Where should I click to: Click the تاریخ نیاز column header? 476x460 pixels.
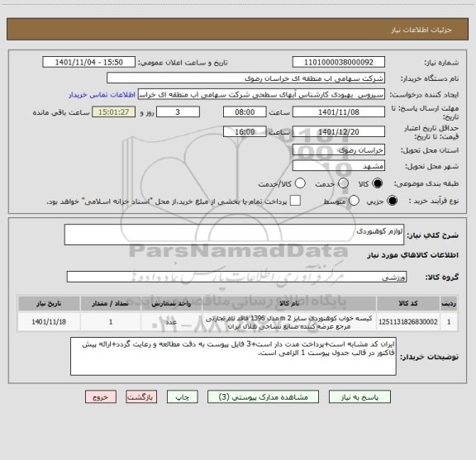click(49, 303)
